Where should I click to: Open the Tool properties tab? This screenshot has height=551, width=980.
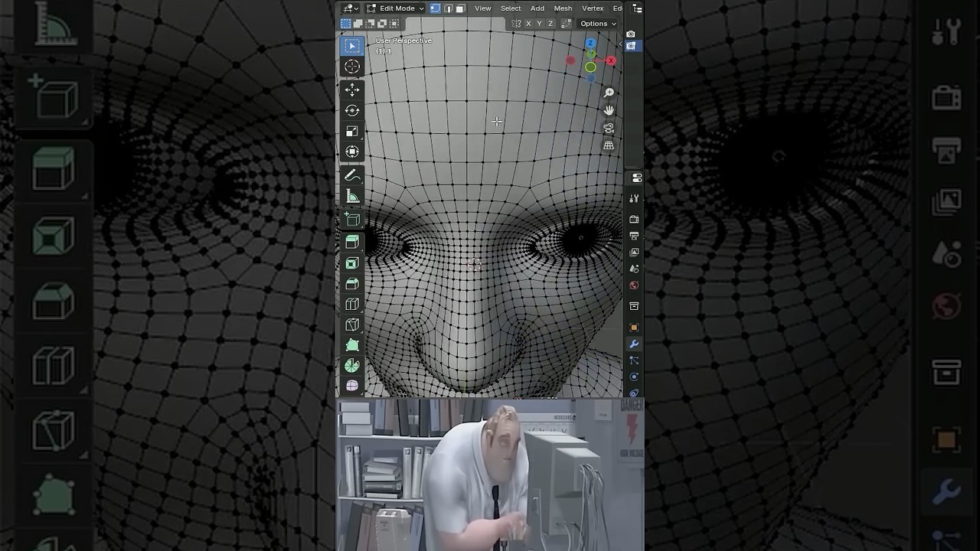pos(634,199)
